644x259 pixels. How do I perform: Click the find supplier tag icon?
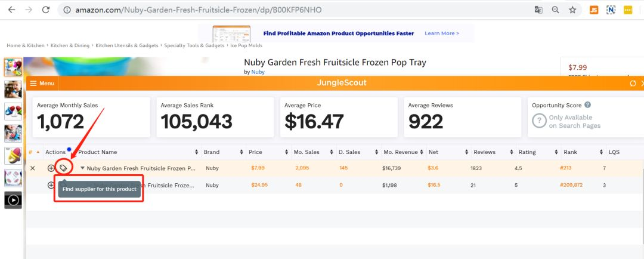63,168
